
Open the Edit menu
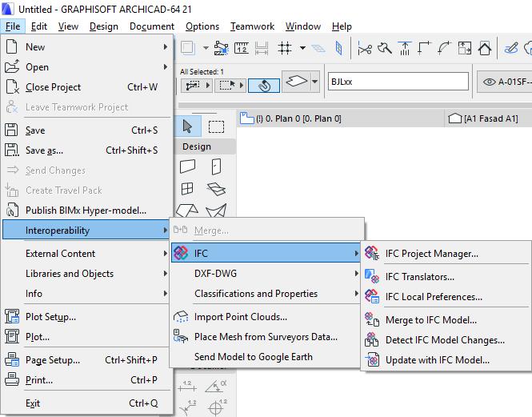tap(39, 26)
